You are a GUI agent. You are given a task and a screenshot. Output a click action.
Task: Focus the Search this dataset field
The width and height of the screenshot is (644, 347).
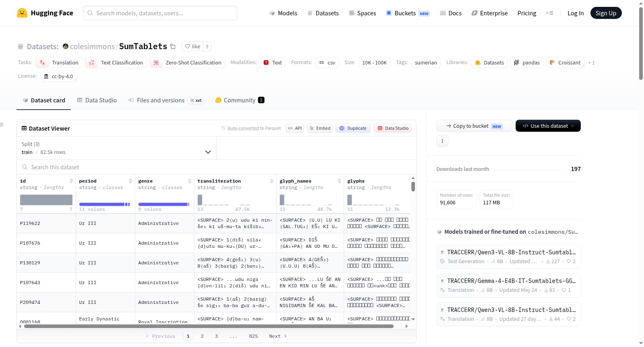point(217,167)
